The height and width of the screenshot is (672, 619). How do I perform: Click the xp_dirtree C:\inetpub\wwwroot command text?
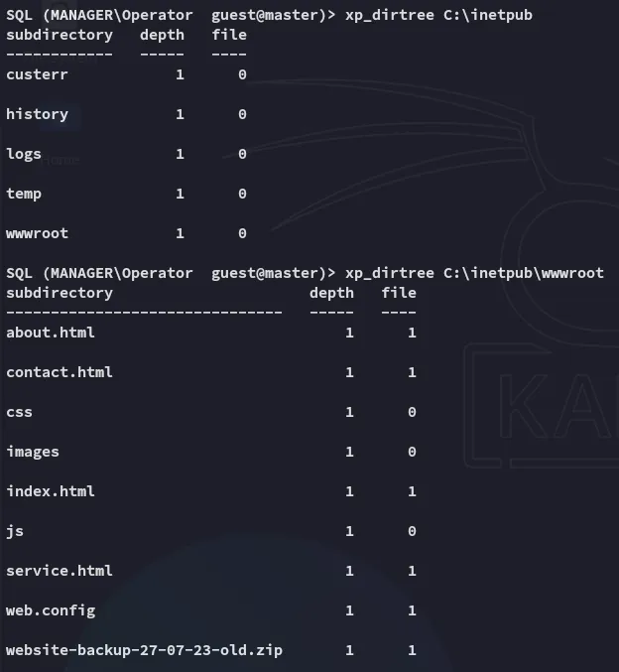point(474,273)
